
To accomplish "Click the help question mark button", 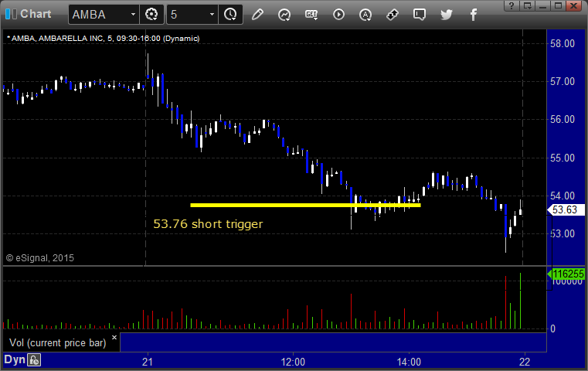I will tap(512, 5).
